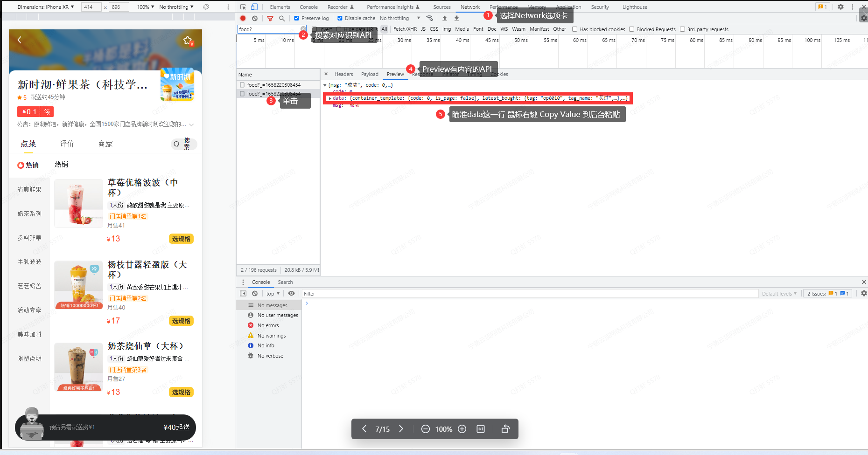
Task: Open network panel No throttling dropdown
Action: pos(400,18)
